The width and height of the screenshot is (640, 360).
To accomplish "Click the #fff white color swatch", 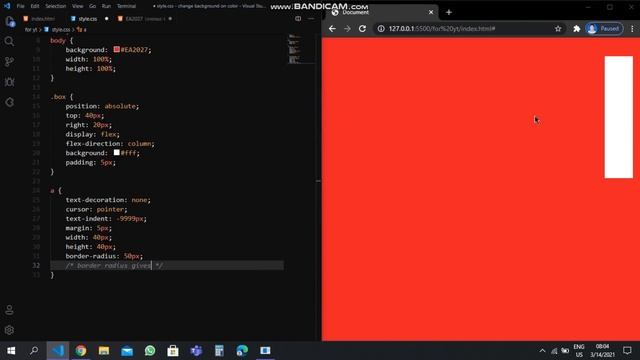I will (117, 153).
